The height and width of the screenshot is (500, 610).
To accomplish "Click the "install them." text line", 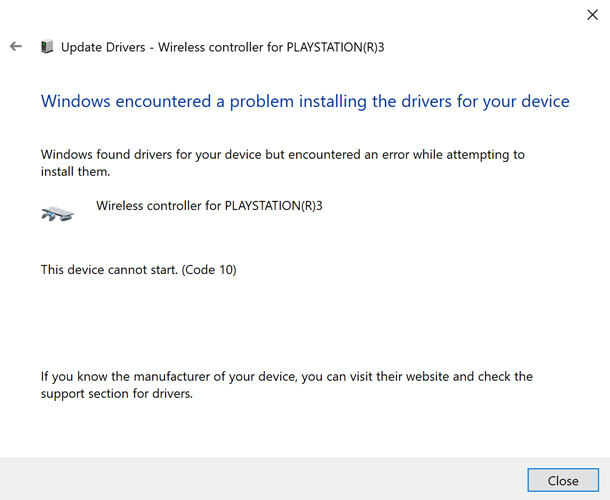I will click(75, 172).
